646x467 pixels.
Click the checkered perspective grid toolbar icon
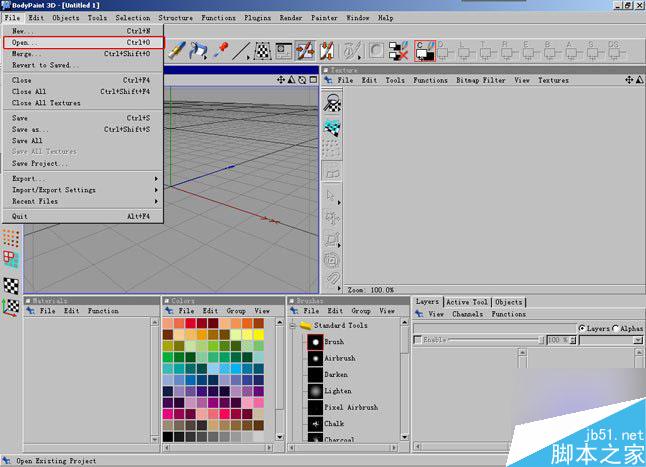pos(262,51)
